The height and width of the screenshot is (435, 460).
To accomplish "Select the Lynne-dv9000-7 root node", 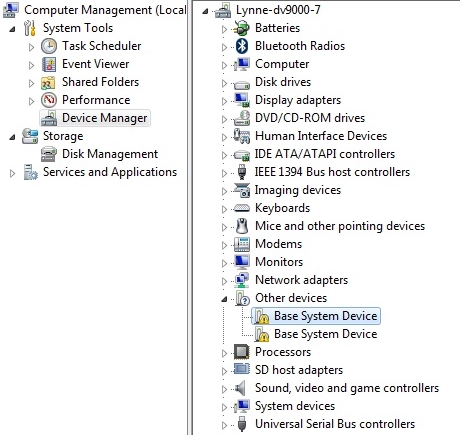I will [x=278, y=10].
